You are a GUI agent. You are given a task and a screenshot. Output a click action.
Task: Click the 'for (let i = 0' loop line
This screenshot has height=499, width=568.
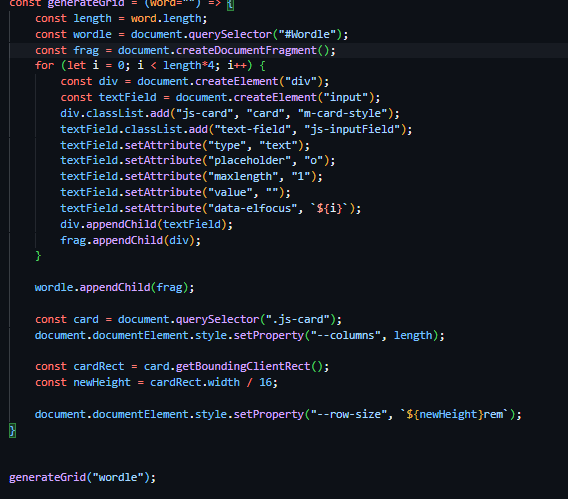pos(150,66)
